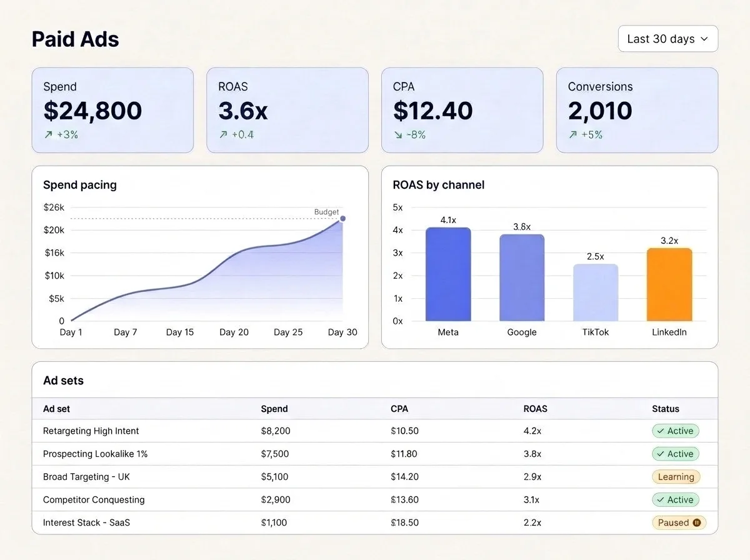
Task: Click the TikTok bar in ROAS chart
Action: tap(596, 292)
